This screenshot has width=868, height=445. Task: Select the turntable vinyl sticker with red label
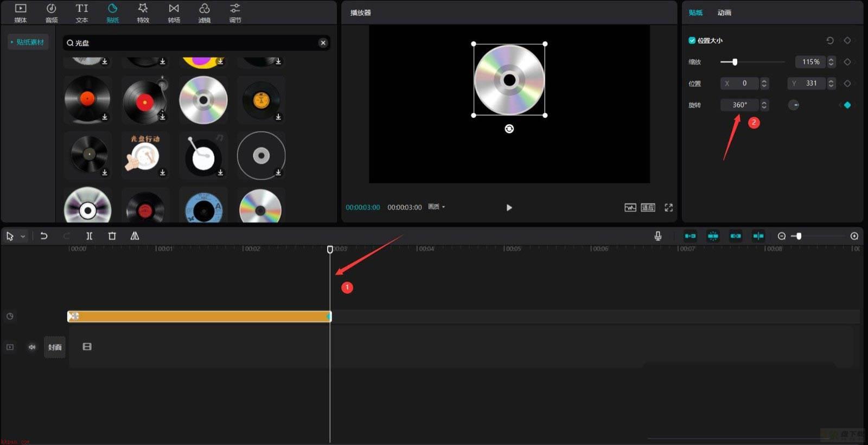coord(145,100)
